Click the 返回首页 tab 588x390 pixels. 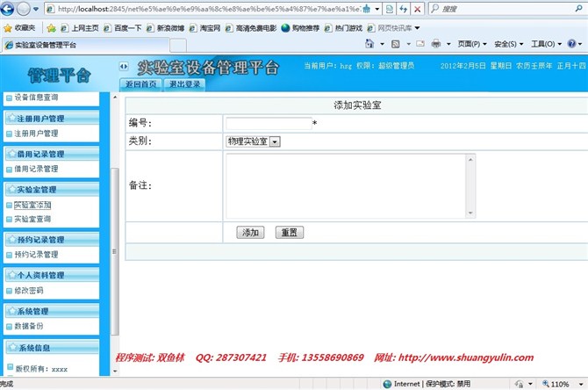[x=141, y=84]
